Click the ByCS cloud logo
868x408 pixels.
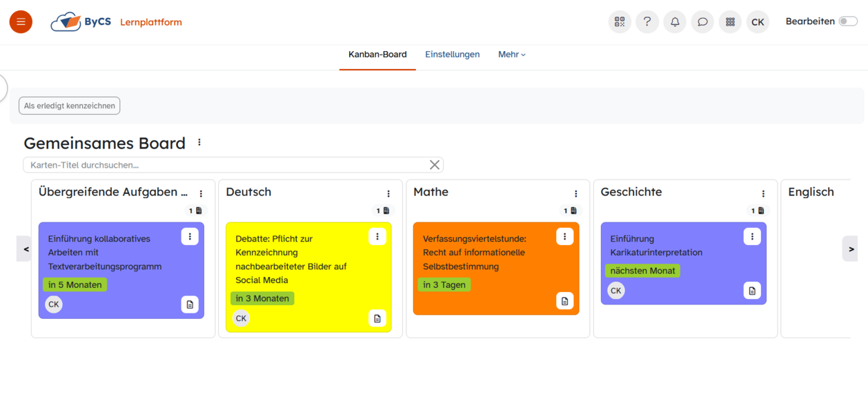pyautogui.click(x=81, y=22)
